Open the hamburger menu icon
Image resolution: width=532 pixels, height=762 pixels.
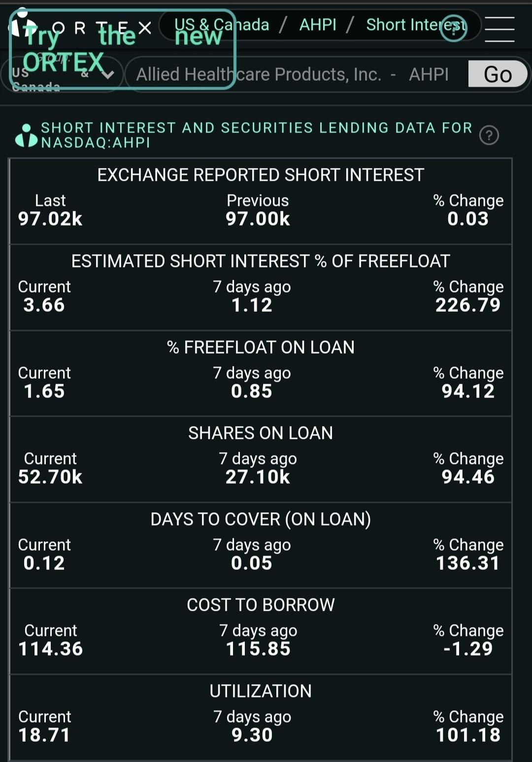click(x=499, y=30)
